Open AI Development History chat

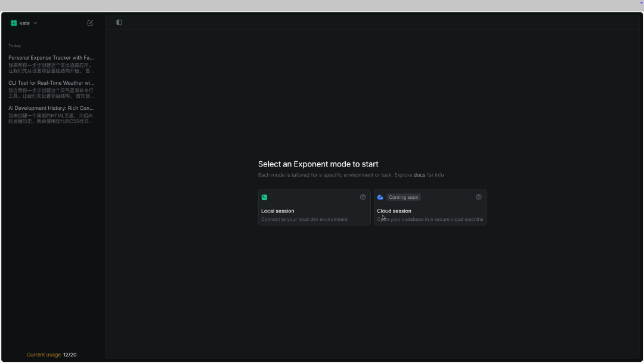(x=51, y=114)
